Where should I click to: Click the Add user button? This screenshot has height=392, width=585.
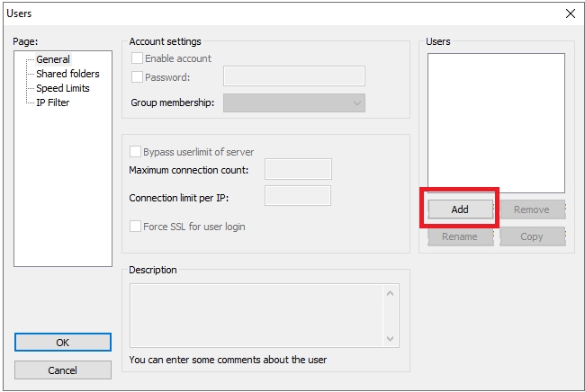[x=460, y=209]
